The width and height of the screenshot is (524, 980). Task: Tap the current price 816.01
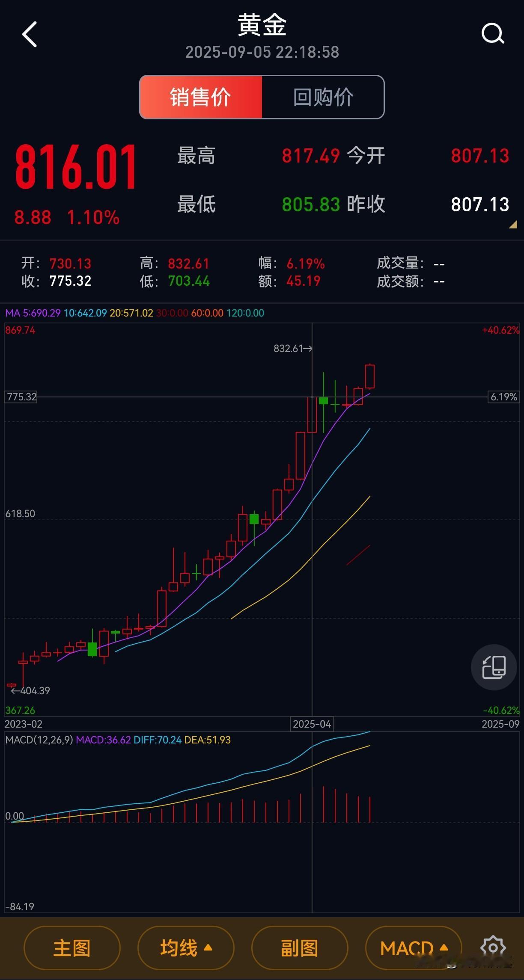(76, 167)
